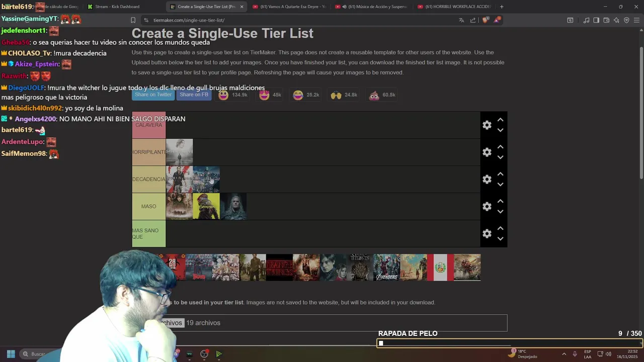This screenshot has height=362, width=644.
Task: Bookmark this page icon
Action: point(133,20)
